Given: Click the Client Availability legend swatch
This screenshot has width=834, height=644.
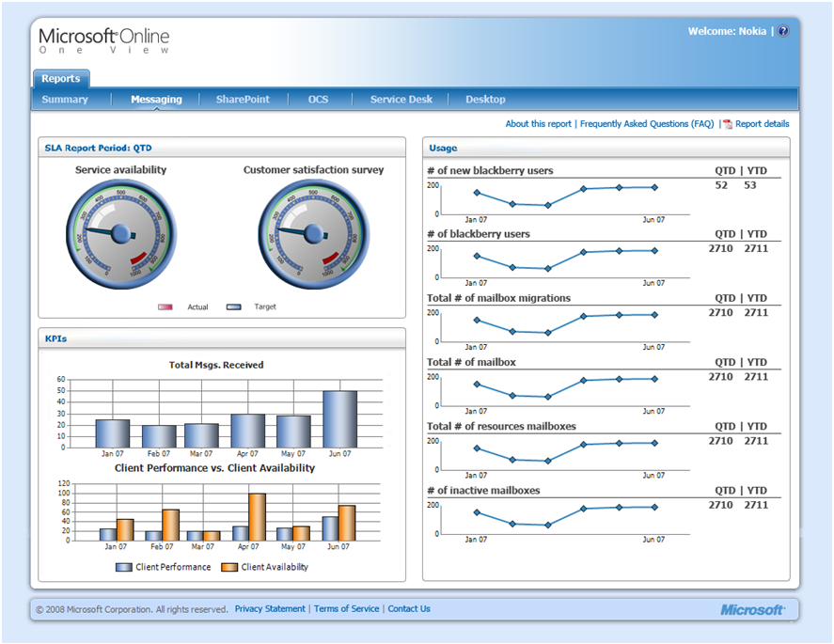Looking at the screenshot, I should [229, 568].
